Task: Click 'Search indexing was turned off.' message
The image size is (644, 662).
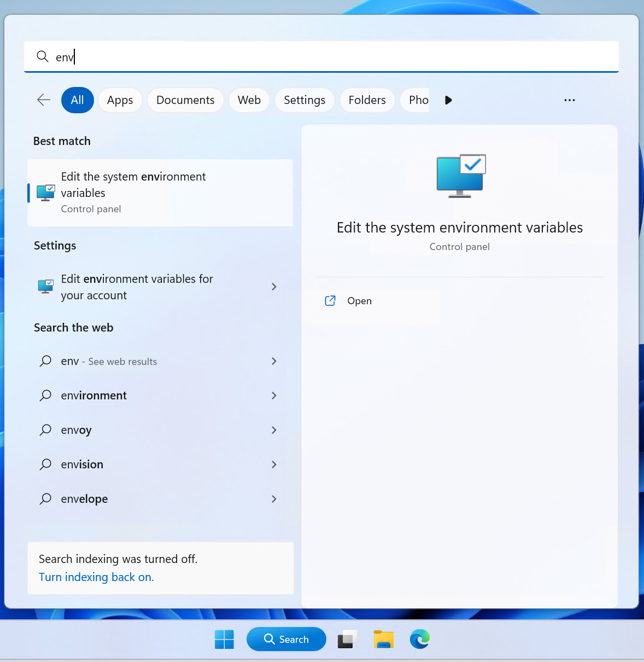Action: [x=118, y=559]
